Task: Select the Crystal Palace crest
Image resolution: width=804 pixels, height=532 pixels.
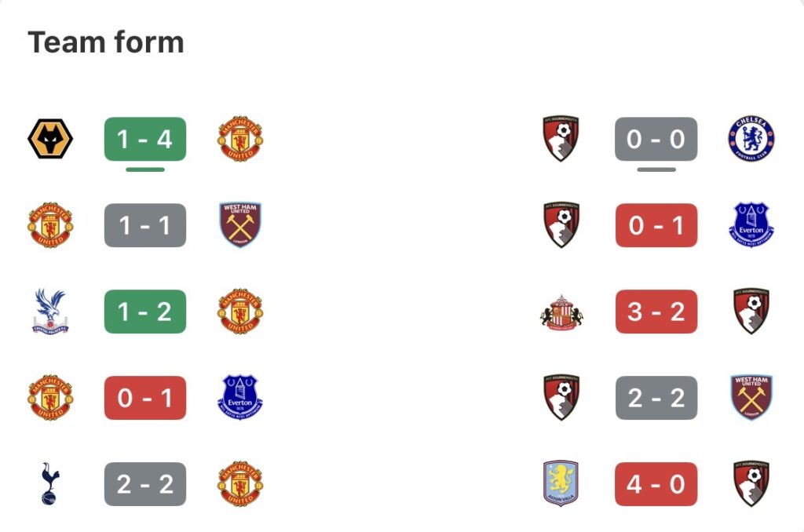Action: 49,312
